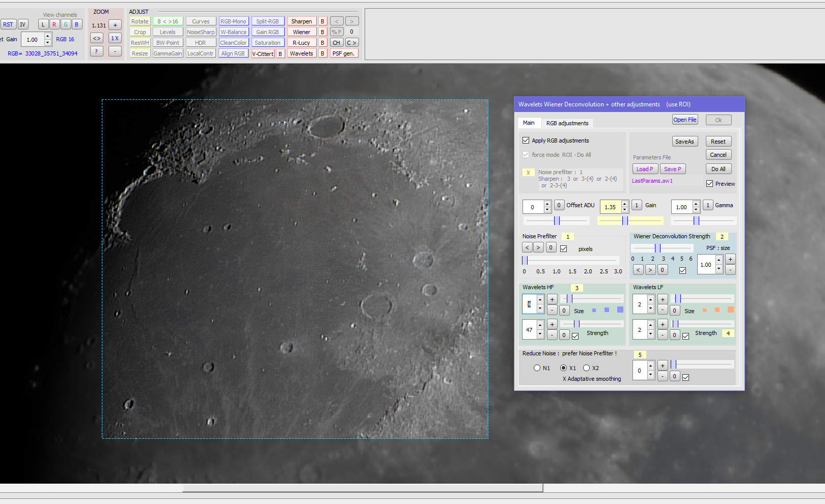
Task: Open the PSF gen. tool
Action: coord(344,53)
